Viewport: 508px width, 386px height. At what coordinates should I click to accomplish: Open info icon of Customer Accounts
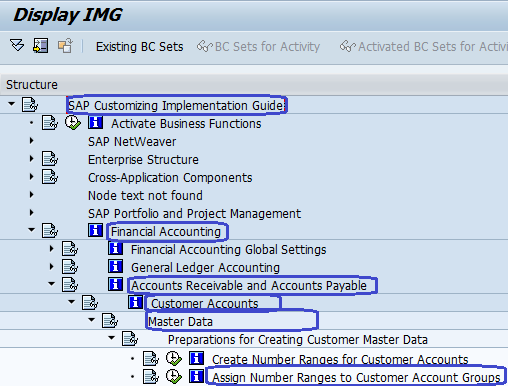[x=135, y=302]
